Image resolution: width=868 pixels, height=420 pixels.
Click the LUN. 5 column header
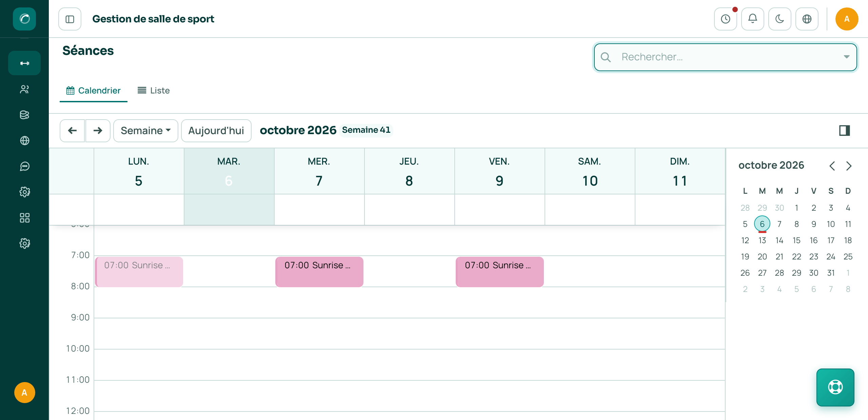[139, 171]
